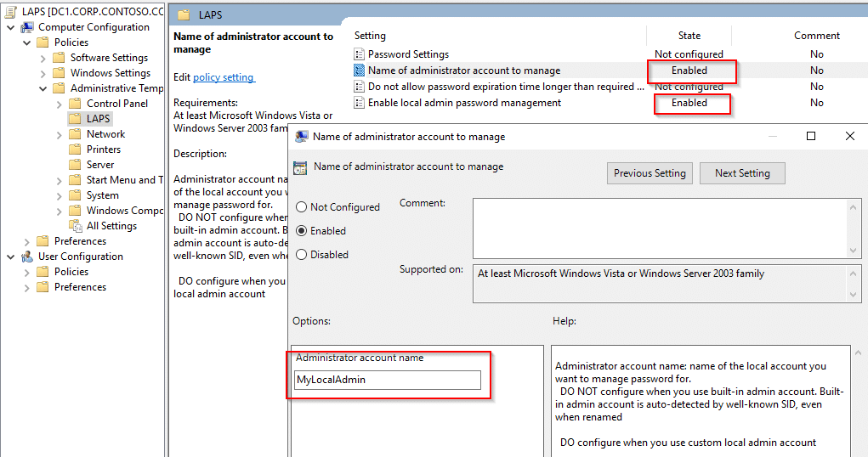Click the Password Settings policy icon
The image size is (868, 457).
coord(360,54)
